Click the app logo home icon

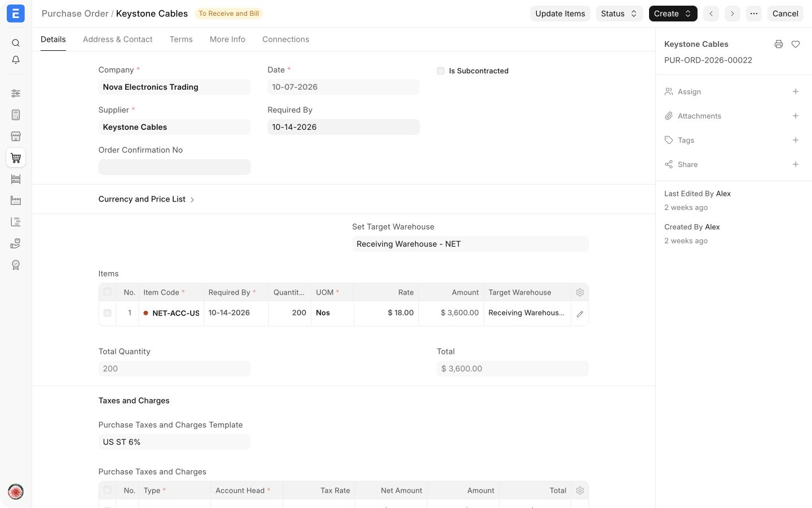coord(16,14)
